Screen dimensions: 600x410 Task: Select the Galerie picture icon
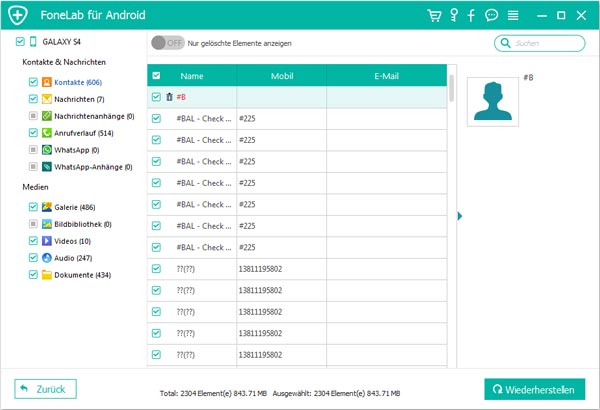(47, 207)
